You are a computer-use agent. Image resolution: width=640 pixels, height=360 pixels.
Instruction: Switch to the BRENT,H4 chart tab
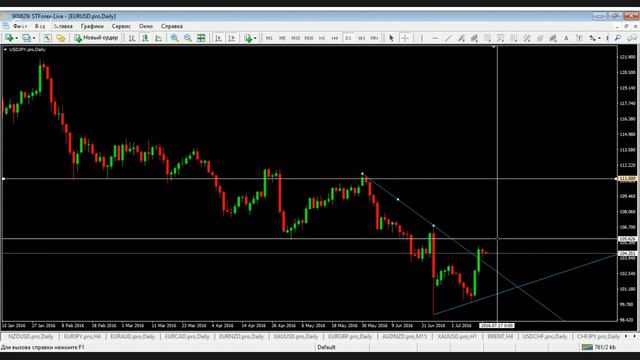coord(500,336)
